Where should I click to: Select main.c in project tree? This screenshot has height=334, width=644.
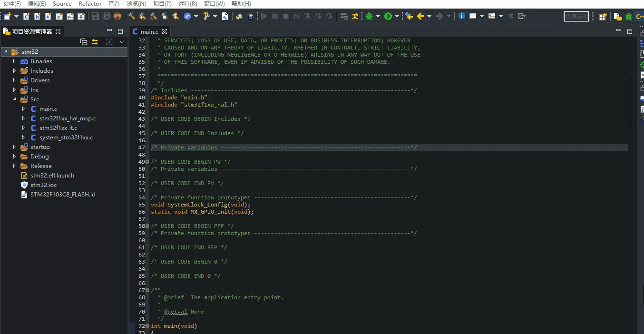point(48,108)
